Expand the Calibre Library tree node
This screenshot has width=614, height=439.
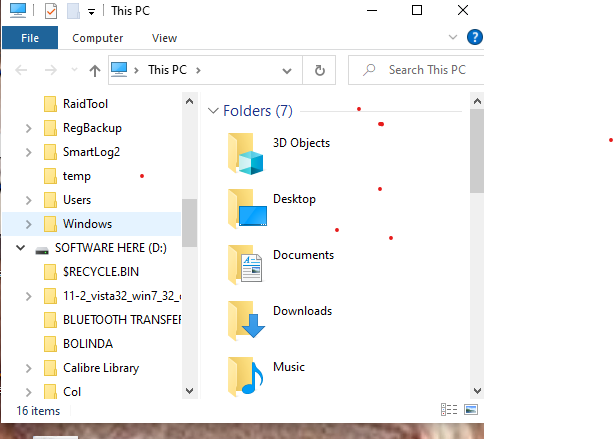(x=29, y=369)
